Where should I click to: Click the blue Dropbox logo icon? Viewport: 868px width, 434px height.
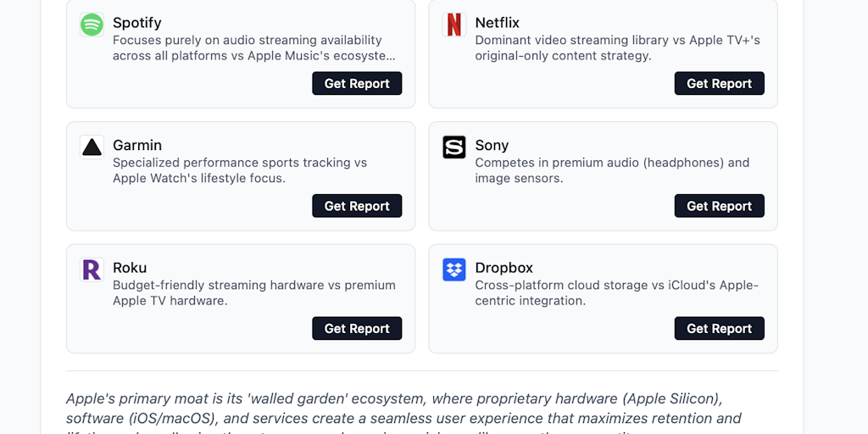(454, 270)
